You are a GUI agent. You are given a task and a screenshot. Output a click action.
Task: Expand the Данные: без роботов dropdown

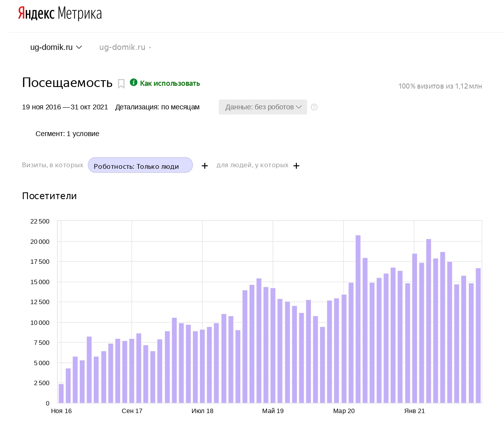click(263, 107)
